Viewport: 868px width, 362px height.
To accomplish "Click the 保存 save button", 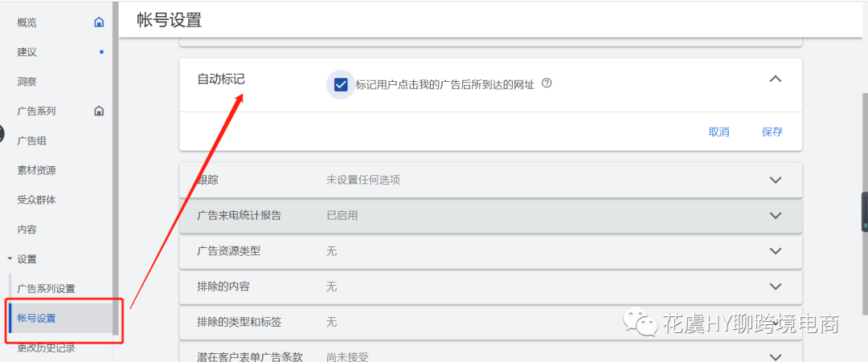I will 772,132.
